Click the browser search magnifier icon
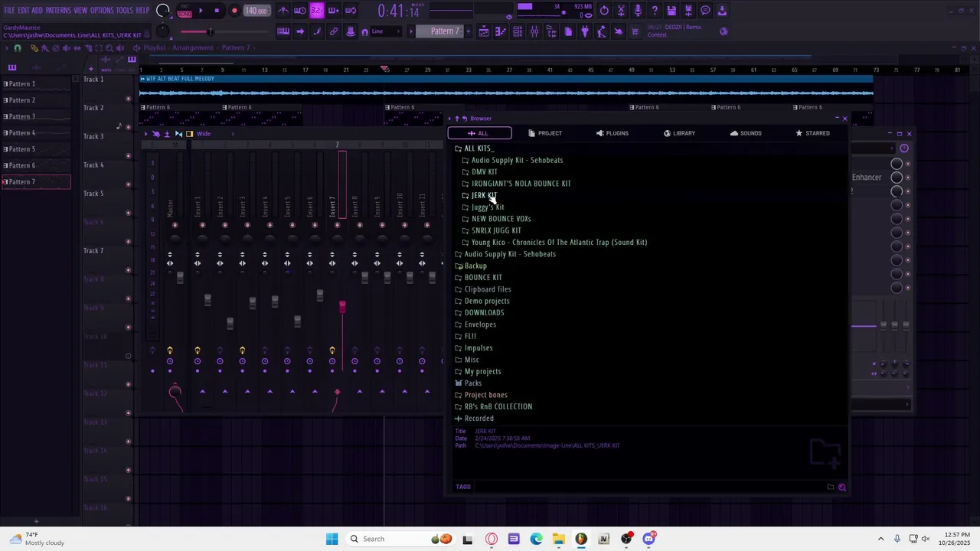The height and width of the screenshot is (551, 980). pyautogui.click(x=842, y=487)
